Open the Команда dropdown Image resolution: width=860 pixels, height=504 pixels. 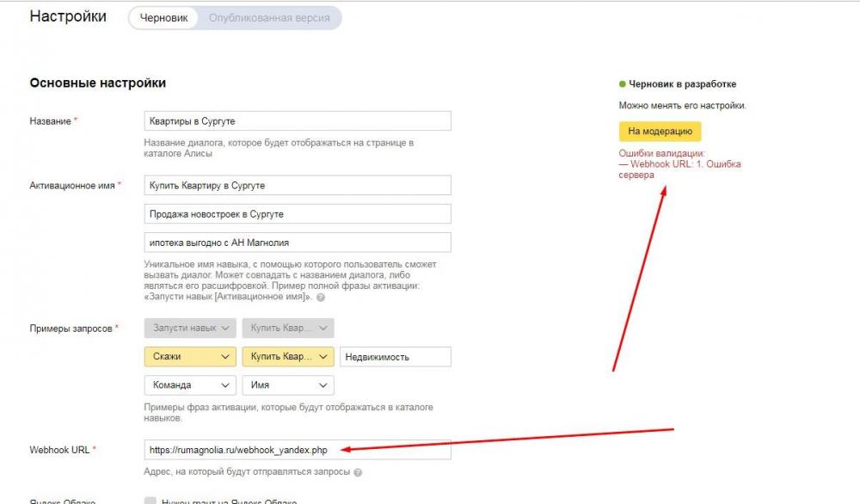(x=190, y=385)
